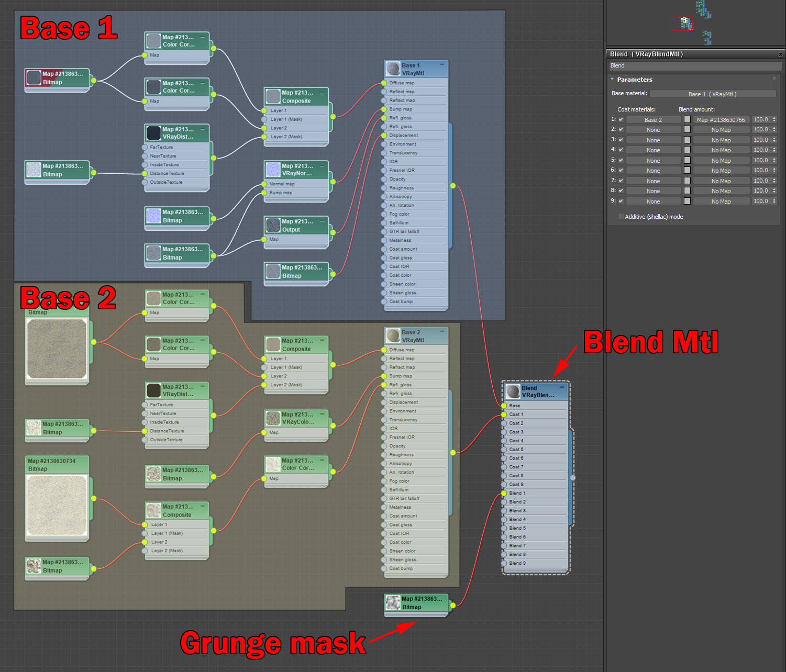
Task: Collapse the Blend VRayBlendMtl node
Action: [x=562, y=388]
